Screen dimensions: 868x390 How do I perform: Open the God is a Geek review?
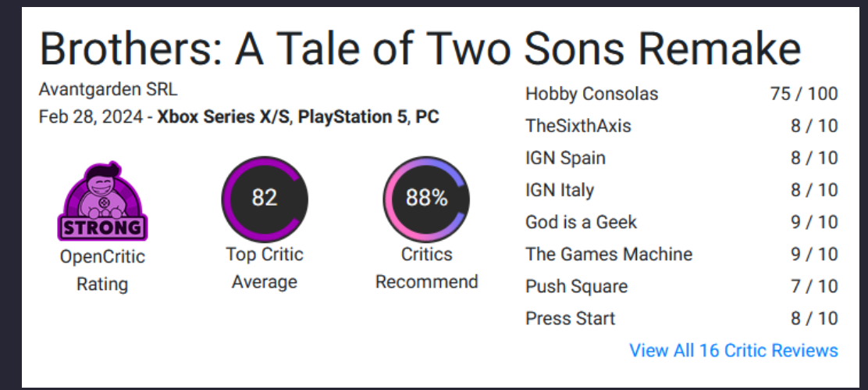coord(581,222)
